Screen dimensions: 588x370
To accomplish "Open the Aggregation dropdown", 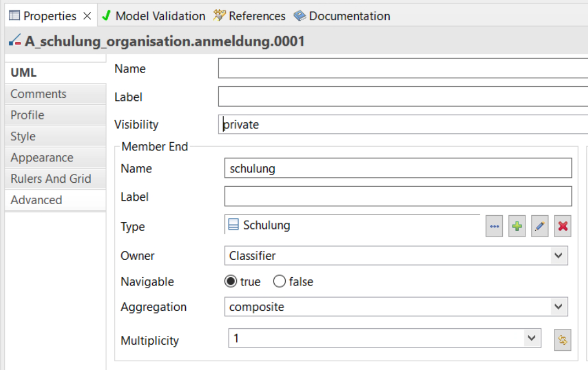I will point(558,307).
